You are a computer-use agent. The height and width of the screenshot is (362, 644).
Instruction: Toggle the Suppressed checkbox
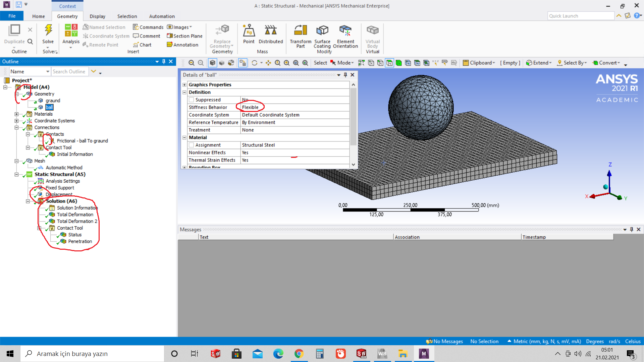[192, 100]
